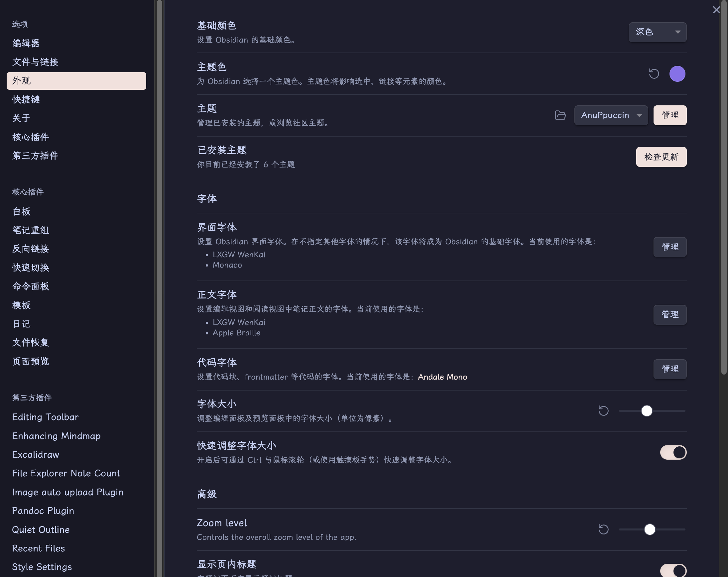Open Style Settings plugin options
This screenshot has width=728, height=577.
[42, 567]
